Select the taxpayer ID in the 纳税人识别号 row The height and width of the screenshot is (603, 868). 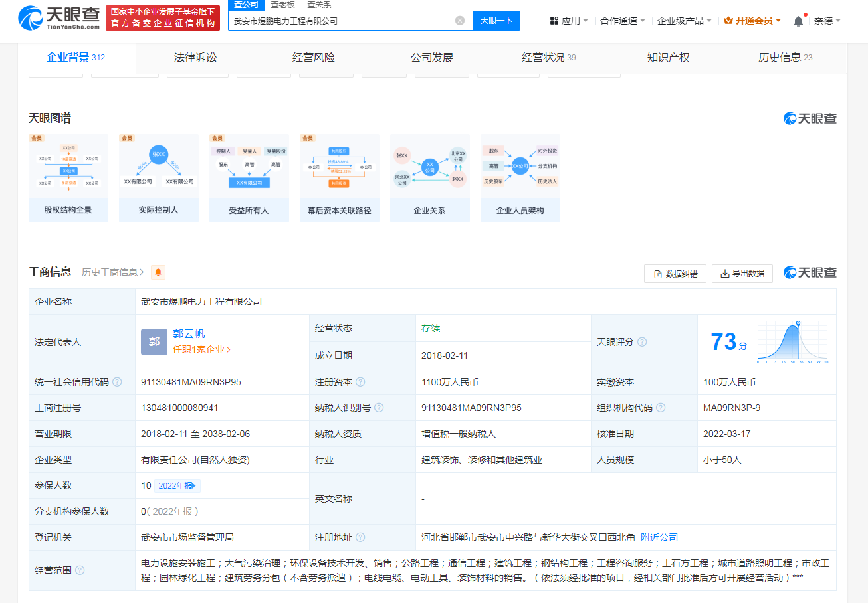click(471, 408)
